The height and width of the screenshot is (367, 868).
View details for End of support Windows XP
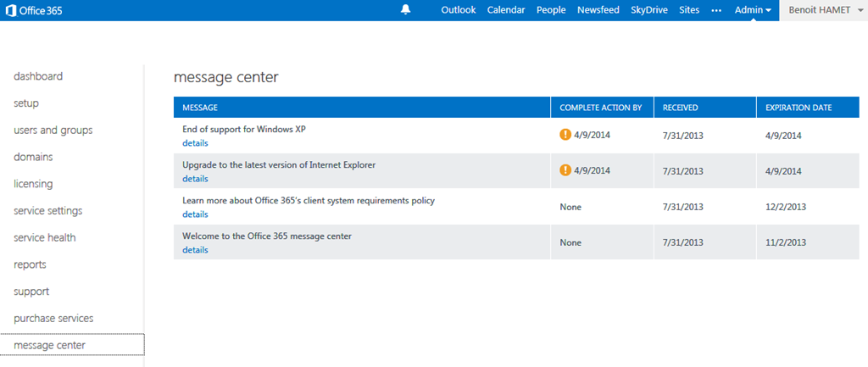(x=195, y=143)
